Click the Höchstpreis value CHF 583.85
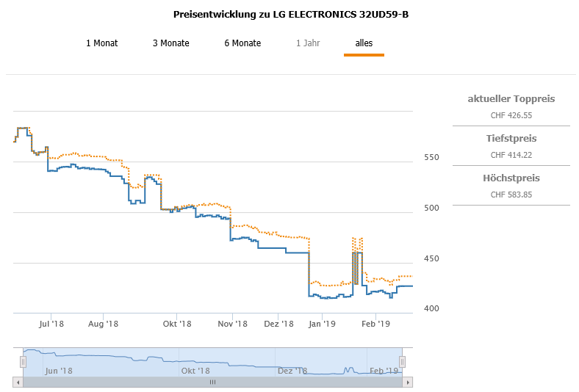This screenshot has height=392, width=579. 511,195
